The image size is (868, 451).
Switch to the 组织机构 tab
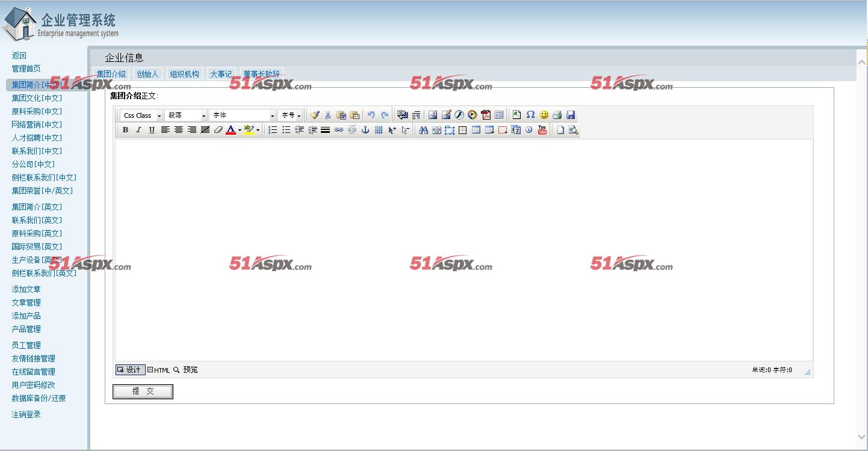(x=184, y=74)
